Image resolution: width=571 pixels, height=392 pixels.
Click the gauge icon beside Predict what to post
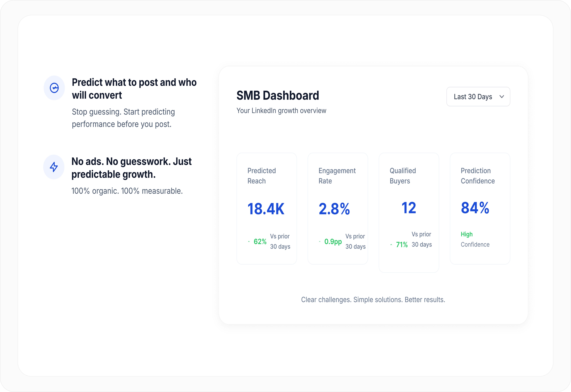(54, 88)
